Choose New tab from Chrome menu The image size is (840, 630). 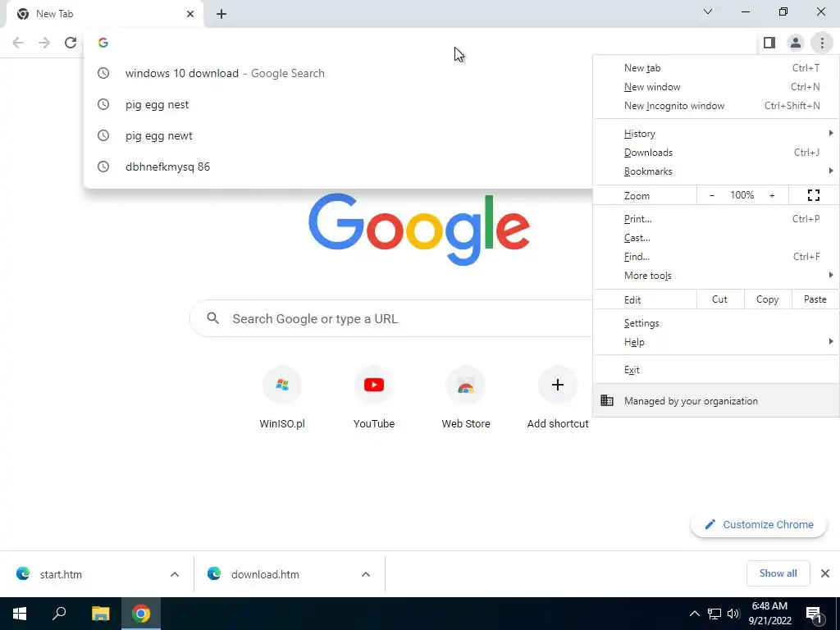tap(716, 68)
